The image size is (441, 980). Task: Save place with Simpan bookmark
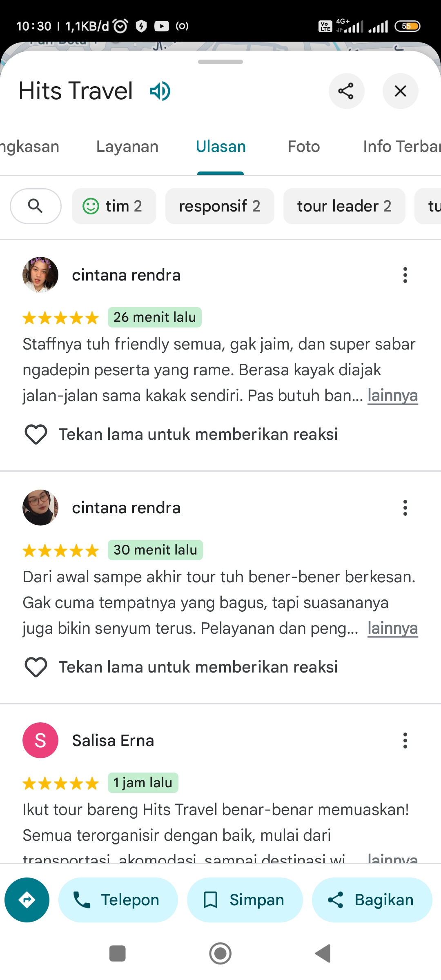pyautogui.click(x=245, y=900)
